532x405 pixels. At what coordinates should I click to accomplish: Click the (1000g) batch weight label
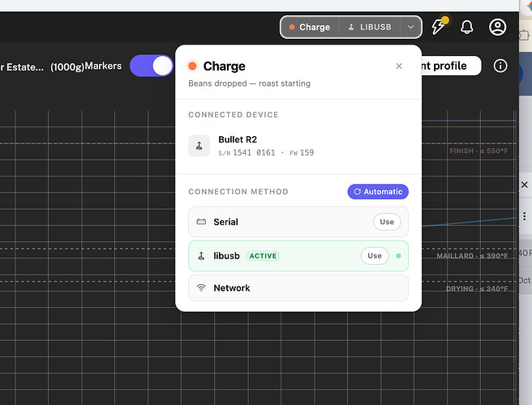pyautogui.click(x=67, y=66)
